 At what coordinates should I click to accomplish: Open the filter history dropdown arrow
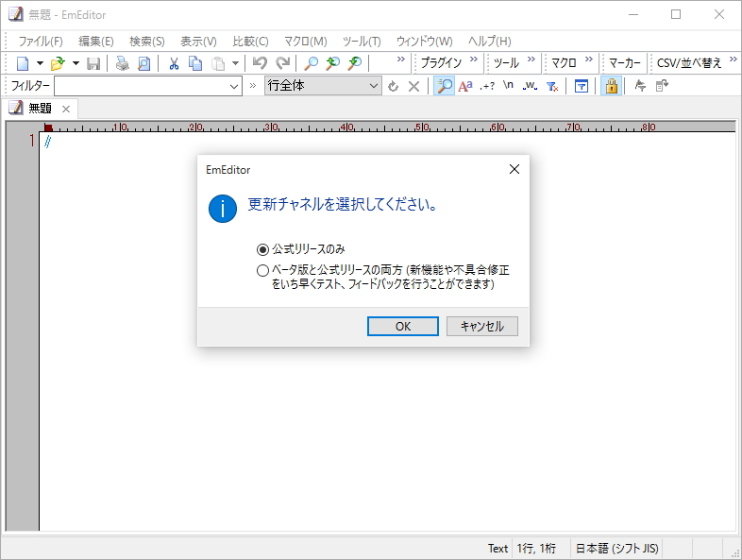(x=234, y=86)
